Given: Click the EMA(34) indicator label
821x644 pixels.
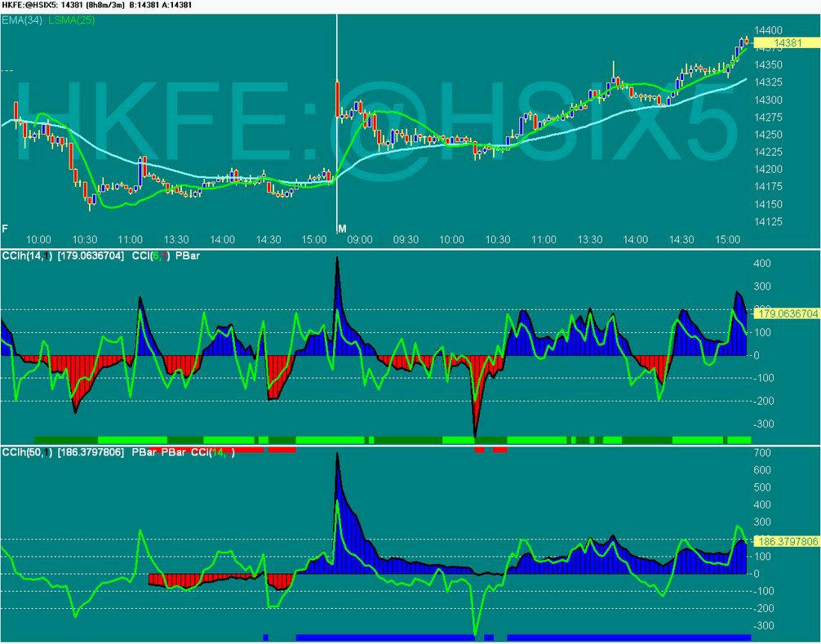Looking at the screenshot, I should click(x=22, y=20).
